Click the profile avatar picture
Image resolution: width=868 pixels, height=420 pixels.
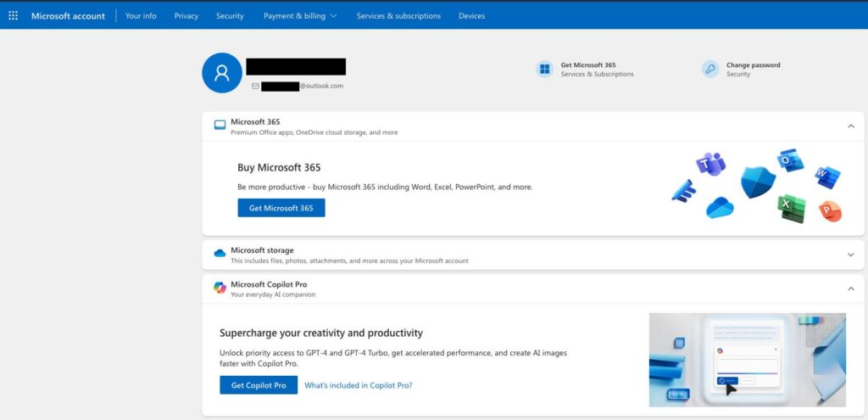[x=222, y=73]
